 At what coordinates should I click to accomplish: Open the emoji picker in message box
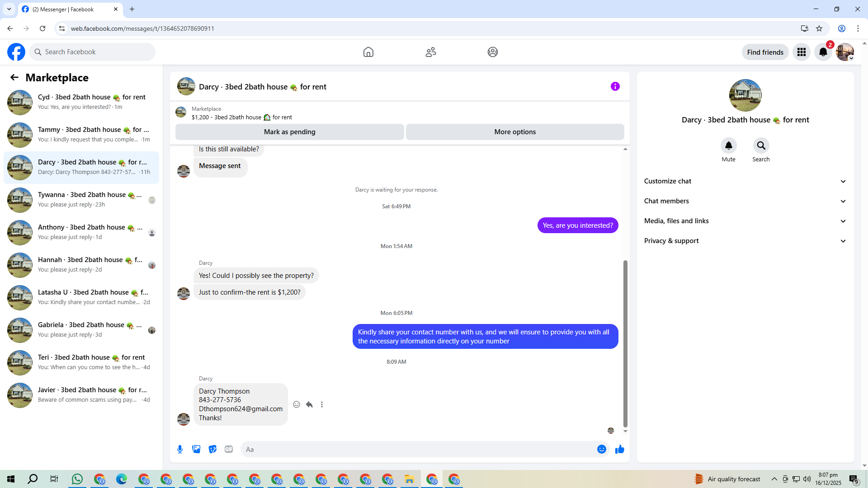coord(601,449)
